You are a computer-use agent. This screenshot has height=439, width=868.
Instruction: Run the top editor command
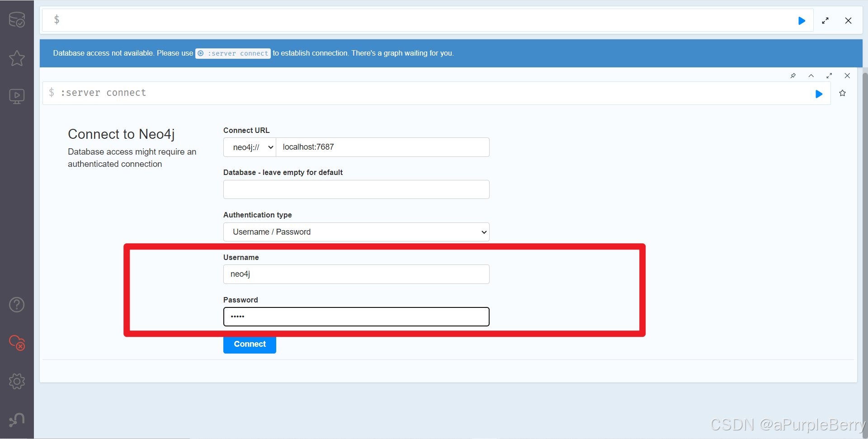tap(802, 21)
